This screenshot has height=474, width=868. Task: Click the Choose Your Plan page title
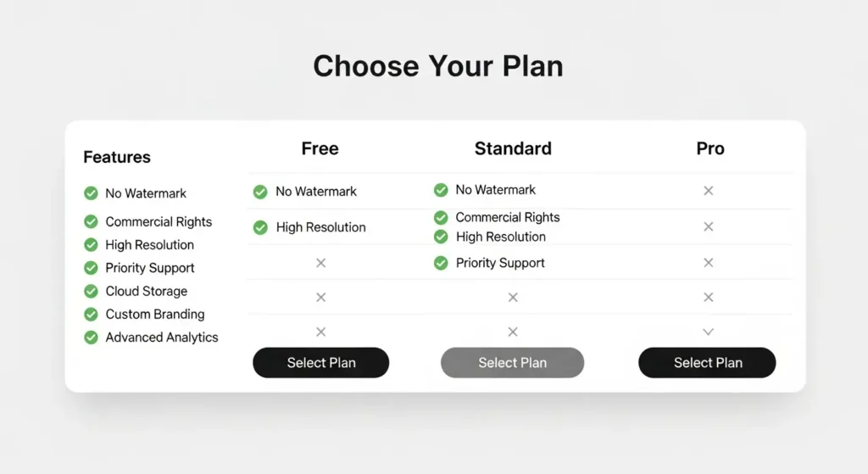click(437, 66)
